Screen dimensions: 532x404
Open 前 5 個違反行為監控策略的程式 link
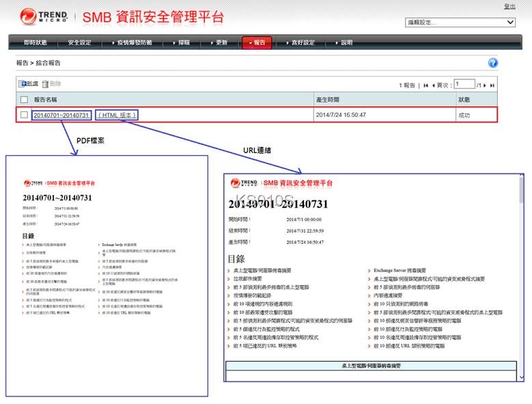pos(266,329)
